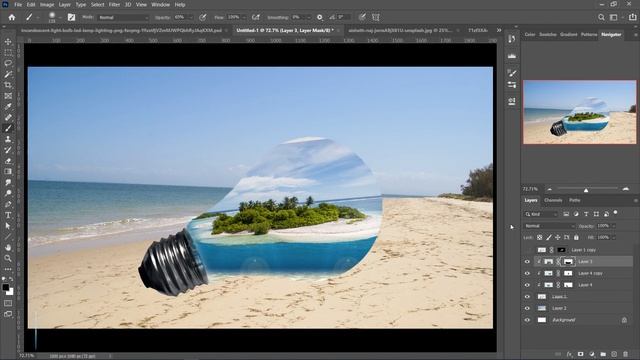Select the Gradient tool
Image resolution: width=640 pixels, height=360 pixels.
(8, 171)
